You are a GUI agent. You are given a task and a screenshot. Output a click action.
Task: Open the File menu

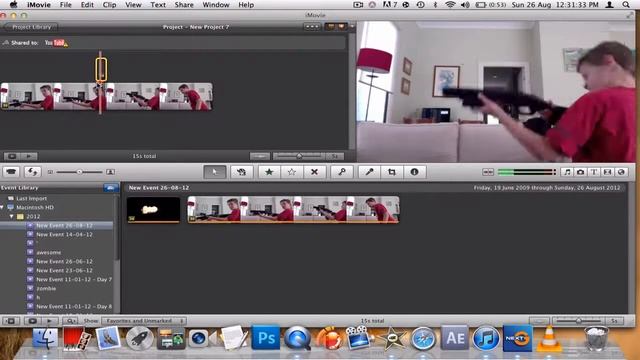pos(66,5)
